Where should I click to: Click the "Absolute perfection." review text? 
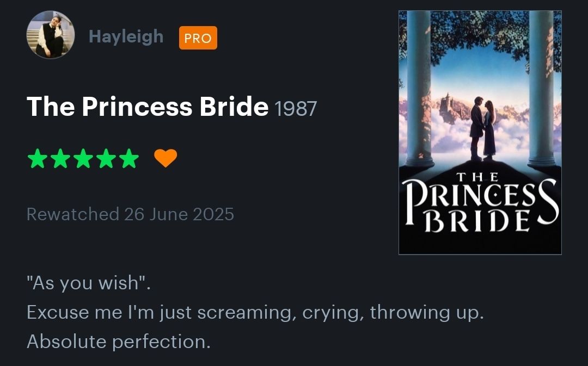pos(118,342)
